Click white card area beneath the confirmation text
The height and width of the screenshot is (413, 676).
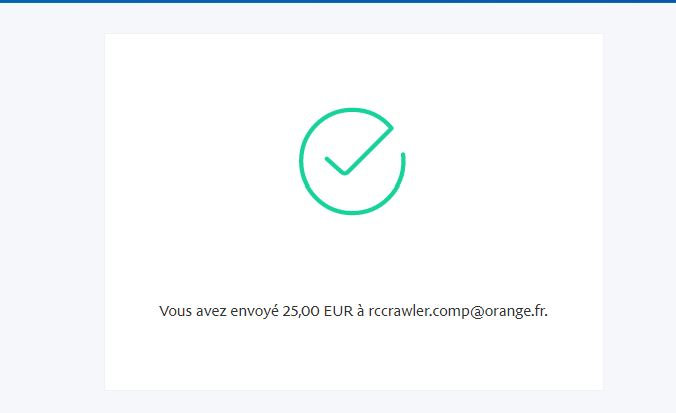[354, 355]
